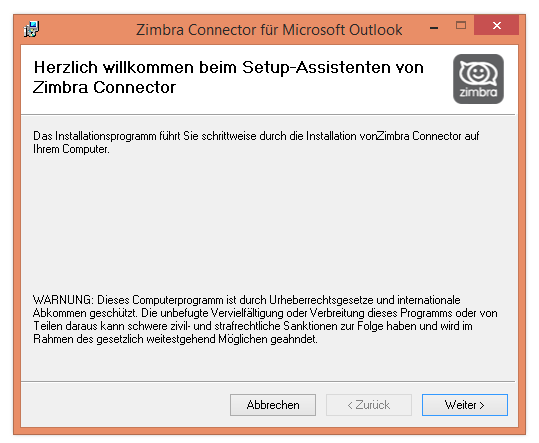Image resolution: width=539 pixels, height=443 pixels.
Task: Click "Zimbra Connector" on the heading's second line
Action: (104, 87)
